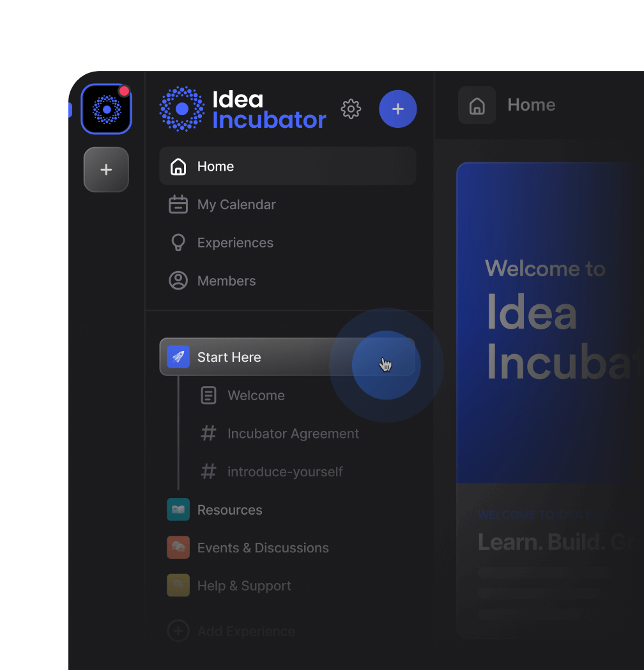
Task: Click the yellow icon for Help & Support
Action: pos(178,585)
